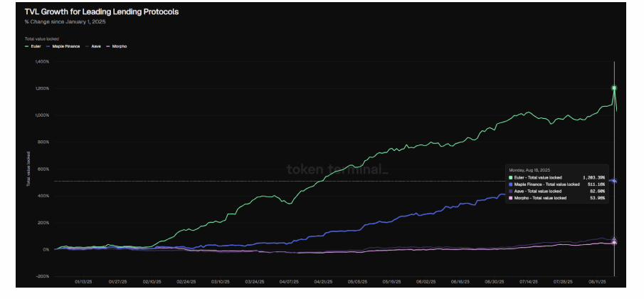644x299 pixels.
Task: Click the '01/13/25' x-axis date
Action: click(83, 282)
